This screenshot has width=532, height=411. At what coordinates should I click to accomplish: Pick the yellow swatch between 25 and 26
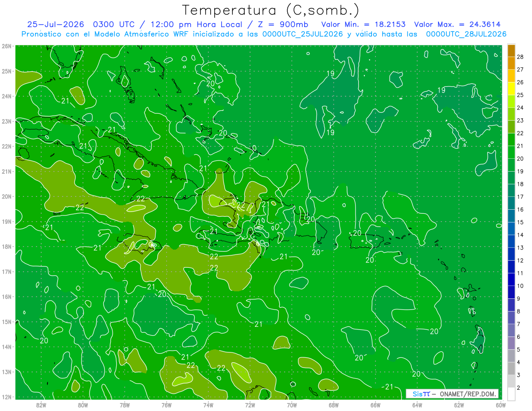pyautogui.click(x=512, y=89)
